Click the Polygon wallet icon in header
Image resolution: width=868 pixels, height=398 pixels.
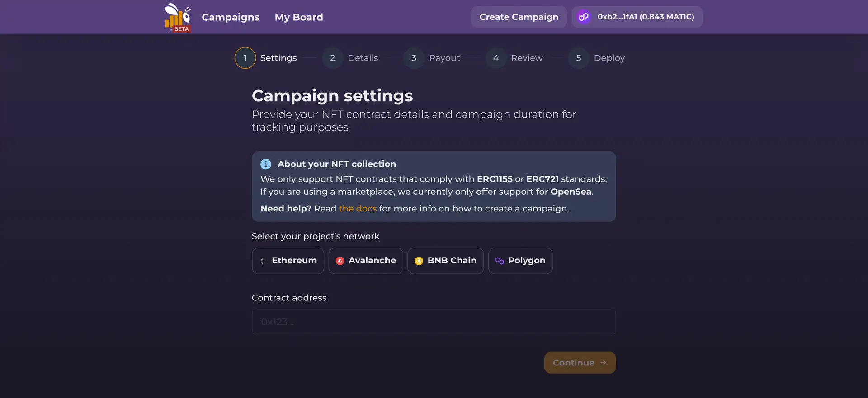click(584, 17)
